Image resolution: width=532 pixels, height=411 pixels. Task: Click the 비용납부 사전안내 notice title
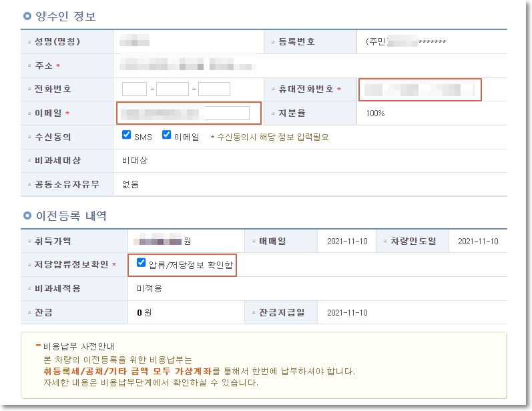[79, 346]
